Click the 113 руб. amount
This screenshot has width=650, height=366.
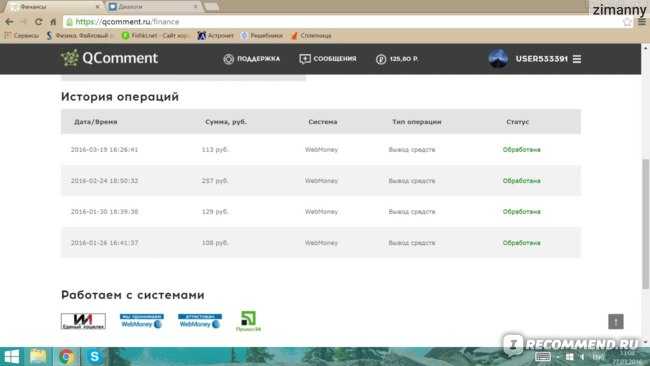pyautogui.click(x=215, y=150)
